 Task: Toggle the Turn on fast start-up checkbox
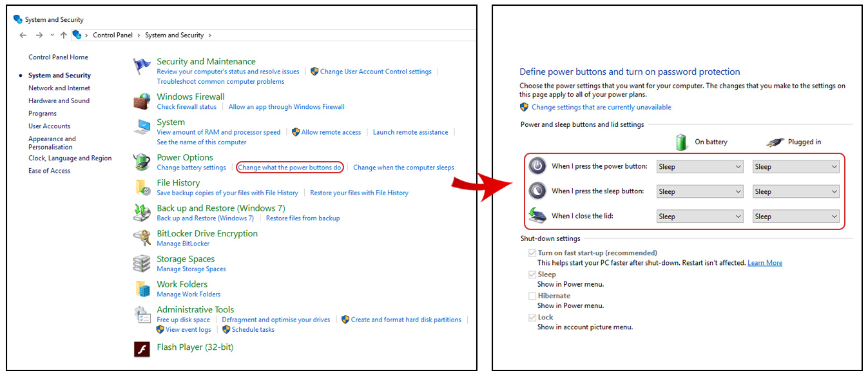[x=532, y=253]
